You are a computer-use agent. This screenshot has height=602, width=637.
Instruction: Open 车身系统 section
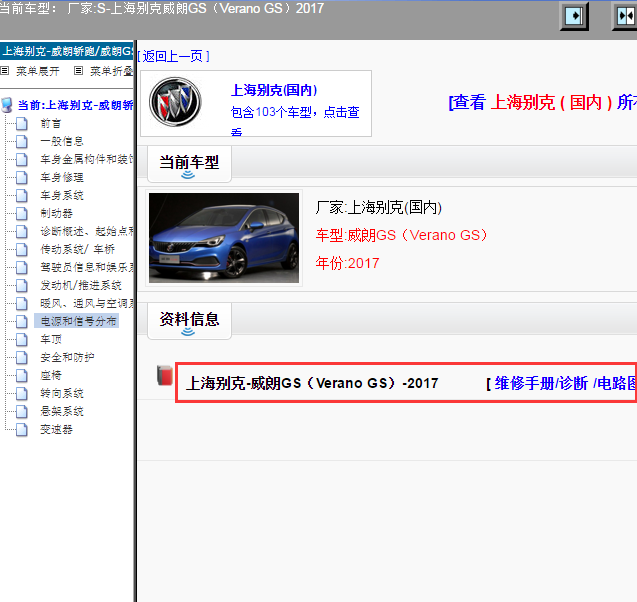point(62,195)
